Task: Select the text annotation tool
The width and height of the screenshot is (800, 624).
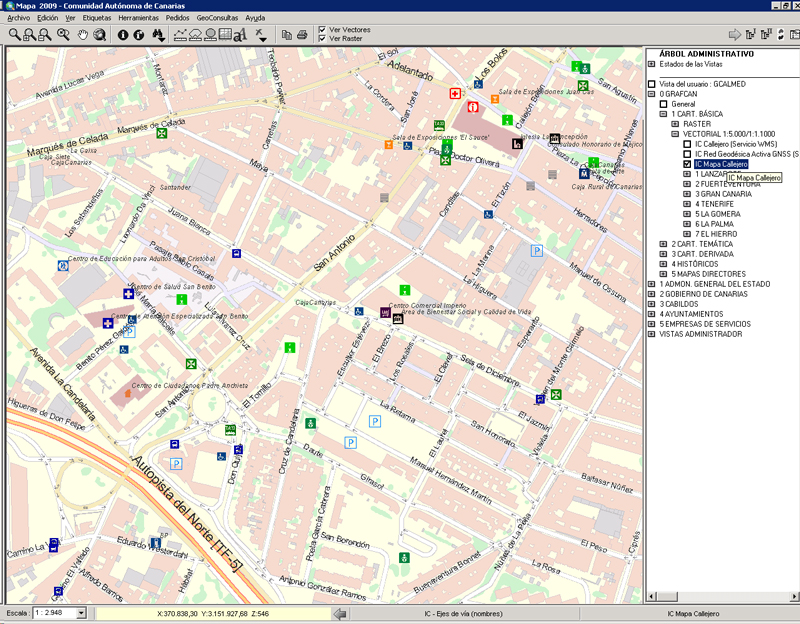Action: [240, 35]
